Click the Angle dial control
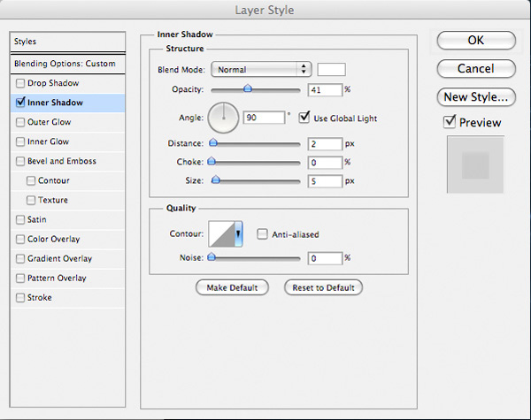The width and height of the screenshot is (531, 420). click(223, 118)
